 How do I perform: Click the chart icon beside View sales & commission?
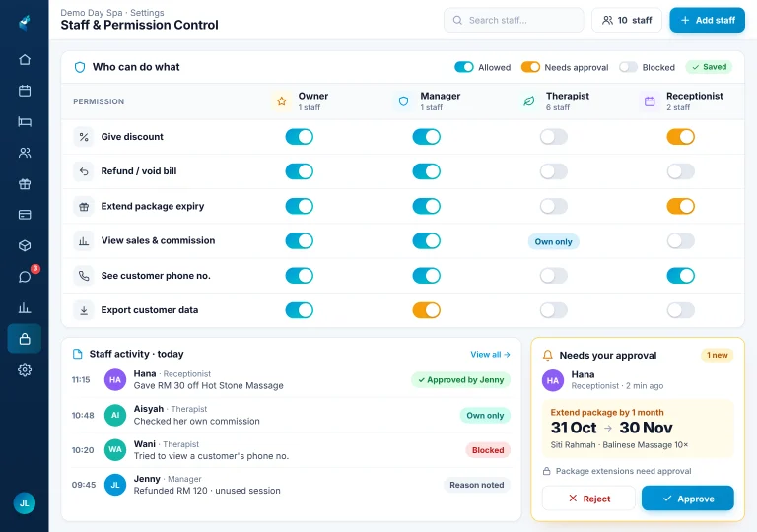pos(84,241)
